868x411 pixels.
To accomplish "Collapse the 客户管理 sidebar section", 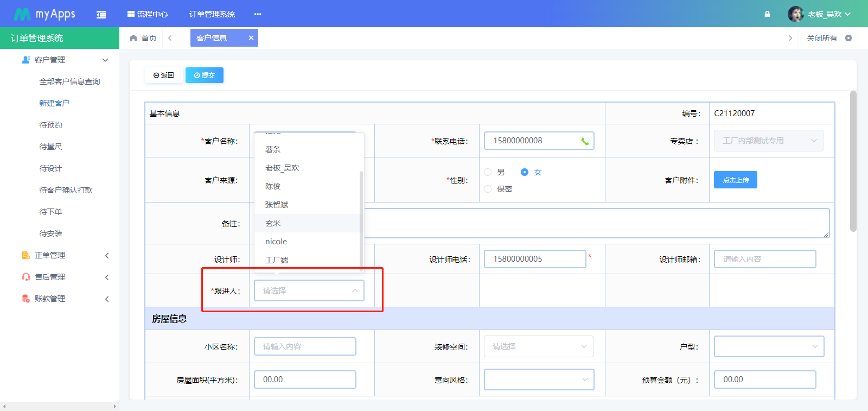I will click(105, 60).
